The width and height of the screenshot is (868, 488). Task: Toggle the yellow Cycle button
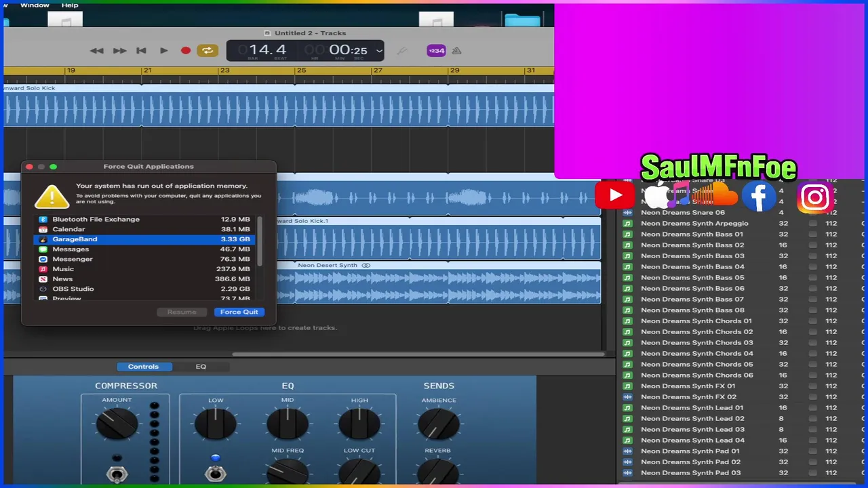tap(208, 51)
